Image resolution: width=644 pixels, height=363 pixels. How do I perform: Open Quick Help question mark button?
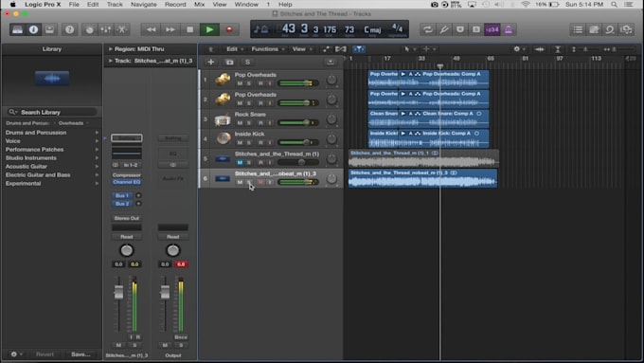(70, 29)
